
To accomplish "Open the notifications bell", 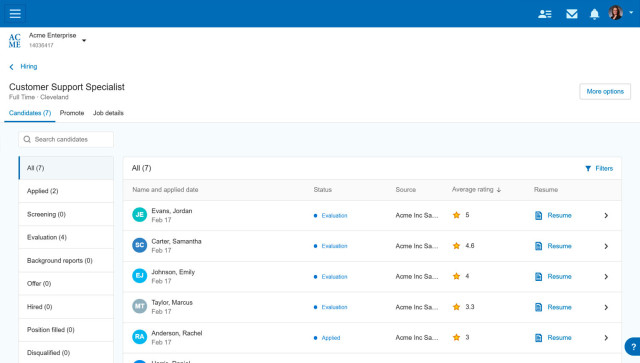I will 594,14.
